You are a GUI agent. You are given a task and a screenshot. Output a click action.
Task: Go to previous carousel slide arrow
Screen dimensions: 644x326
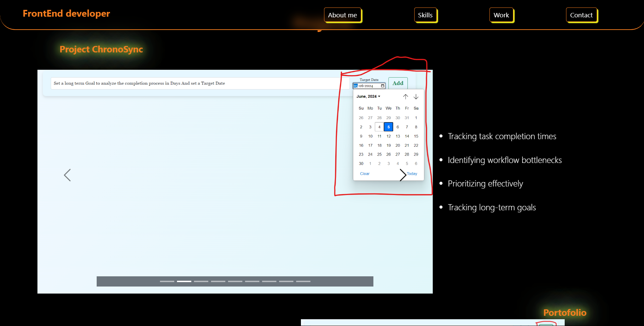coord(67,175)
